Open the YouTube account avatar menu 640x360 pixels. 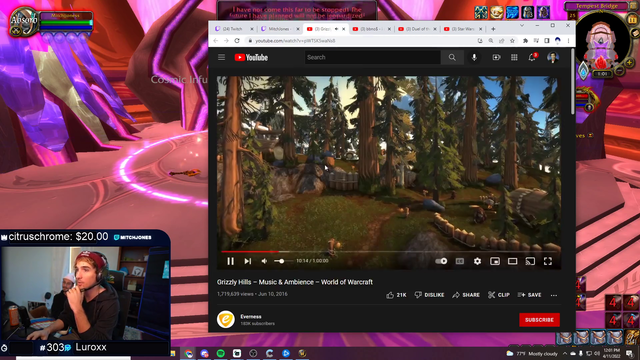pos(553,58)
